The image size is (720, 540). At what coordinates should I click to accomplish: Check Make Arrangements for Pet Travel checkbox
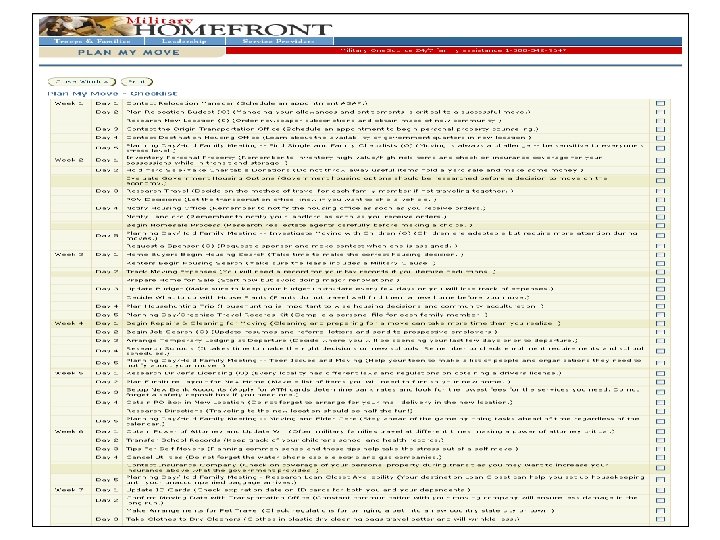click(660, 511)
